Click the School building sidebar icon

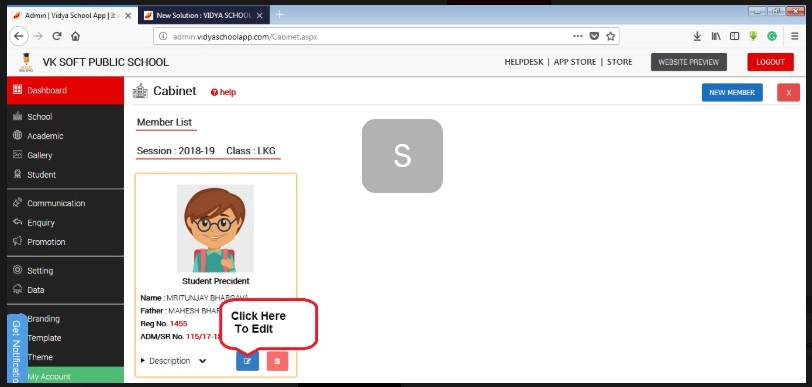[18, 116]
